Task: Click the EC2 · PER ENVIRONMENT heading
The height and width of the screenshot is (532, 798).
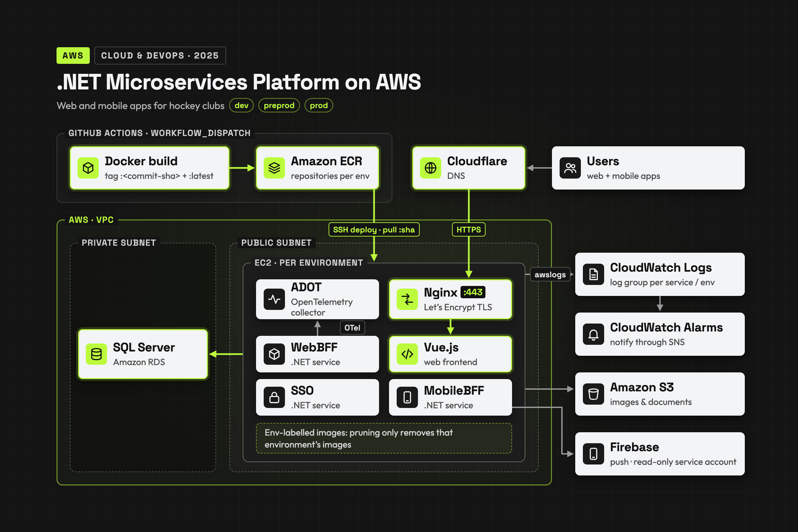Action: pyautogui.click(x=309, y=263)
